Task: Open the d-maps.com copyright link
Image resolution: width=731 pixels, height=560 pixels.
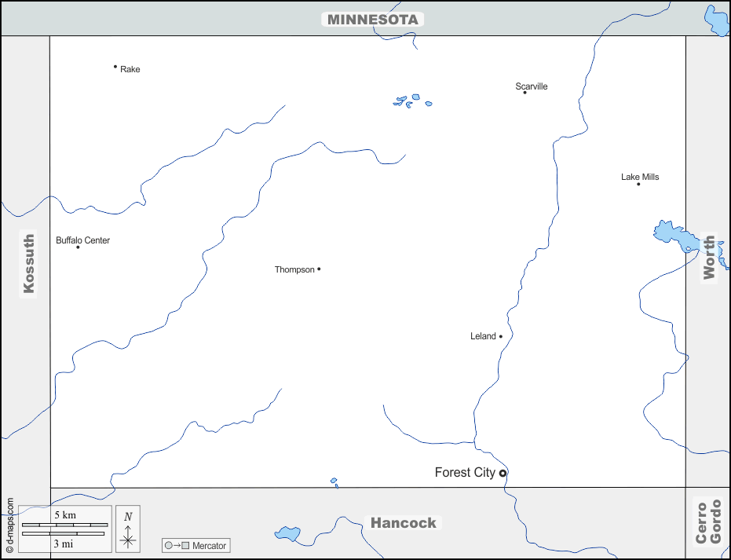Action: pos(9,525)
